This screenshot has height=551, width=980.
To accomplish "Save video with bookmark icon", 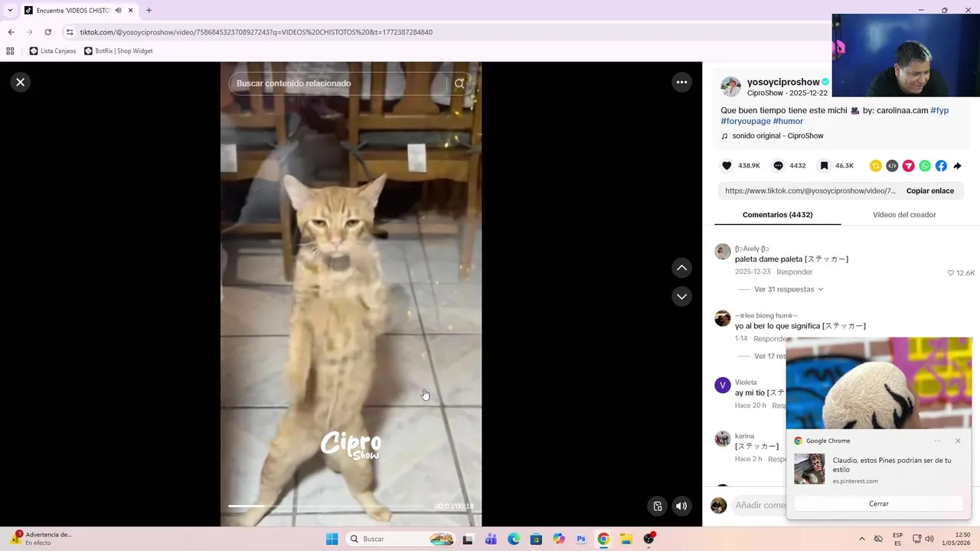I will tap(824, 165).
